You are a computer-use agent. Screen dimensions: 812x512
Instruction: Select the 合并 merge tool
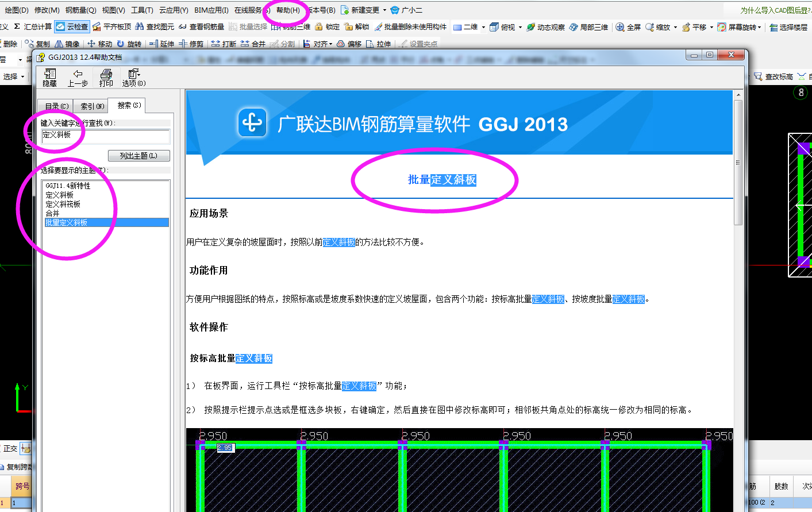(253, 44)
